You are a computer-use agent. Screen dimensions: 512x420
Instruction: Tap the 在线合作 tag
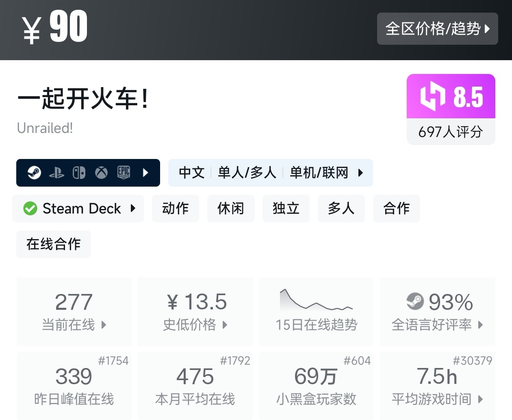tap(54, 244)
